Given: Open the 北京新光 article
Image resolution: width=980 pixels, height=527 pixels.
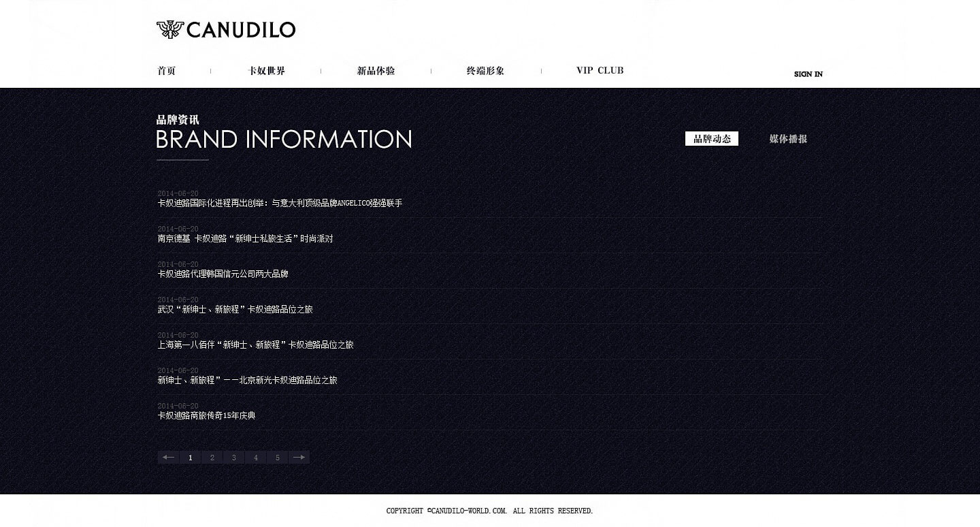Looking at the screenshot, I should click(247, 380).
